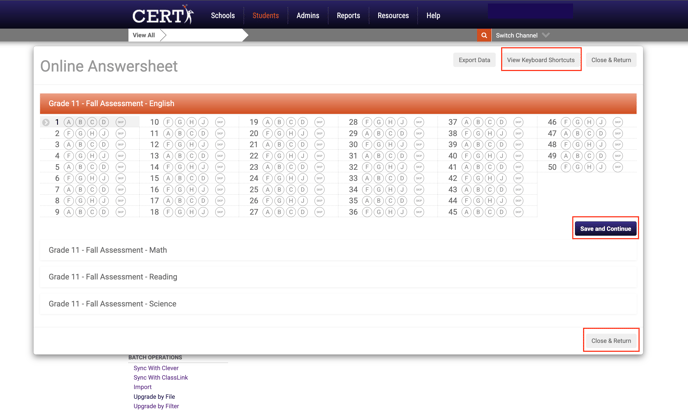Click the skip bubble for question 50
Viewport: 688px width, 412px height.
(x=618, y=167)
